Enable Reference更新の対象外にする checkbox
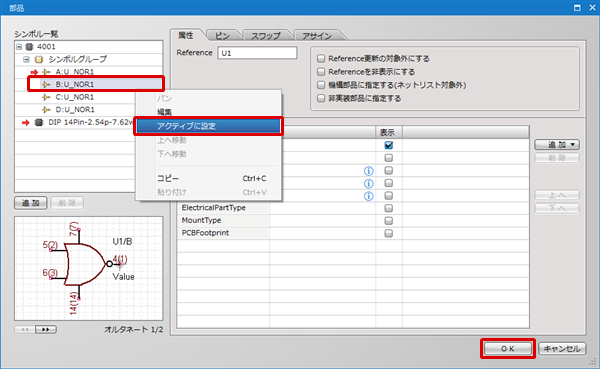600x369 pixels. point(321,59)
